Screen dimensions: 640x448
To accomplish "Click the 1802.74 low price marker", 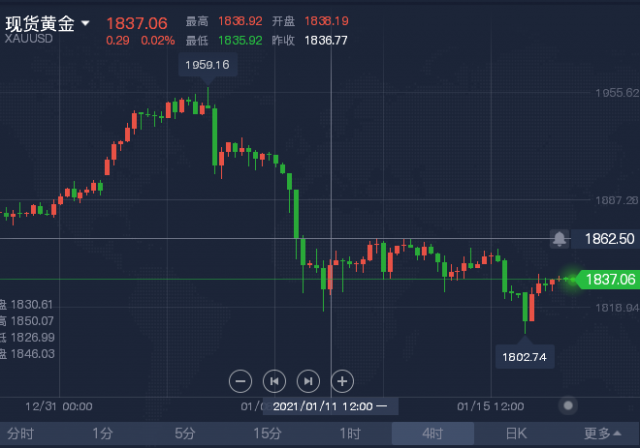I will pos(524,357).
